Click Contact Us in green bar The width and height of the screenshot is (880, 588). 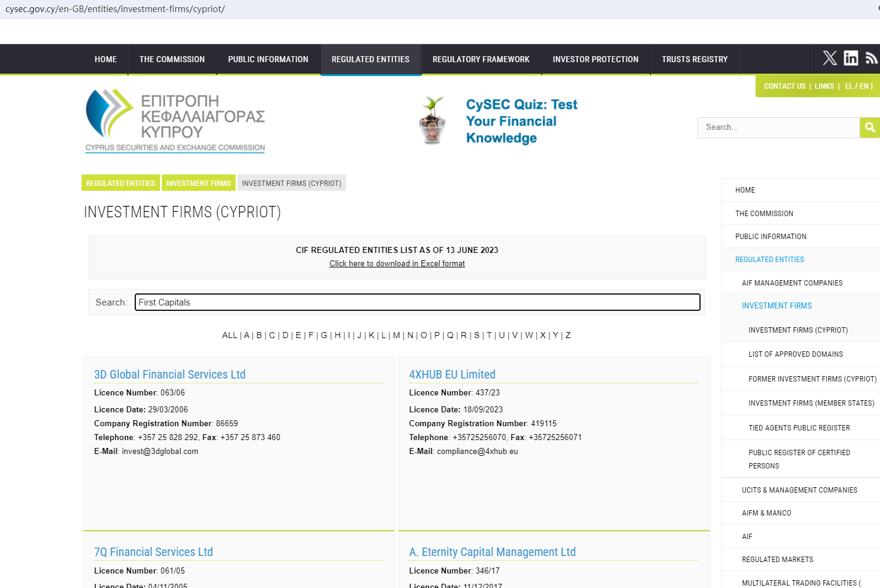pyautogui.click(x=784, y=86)
